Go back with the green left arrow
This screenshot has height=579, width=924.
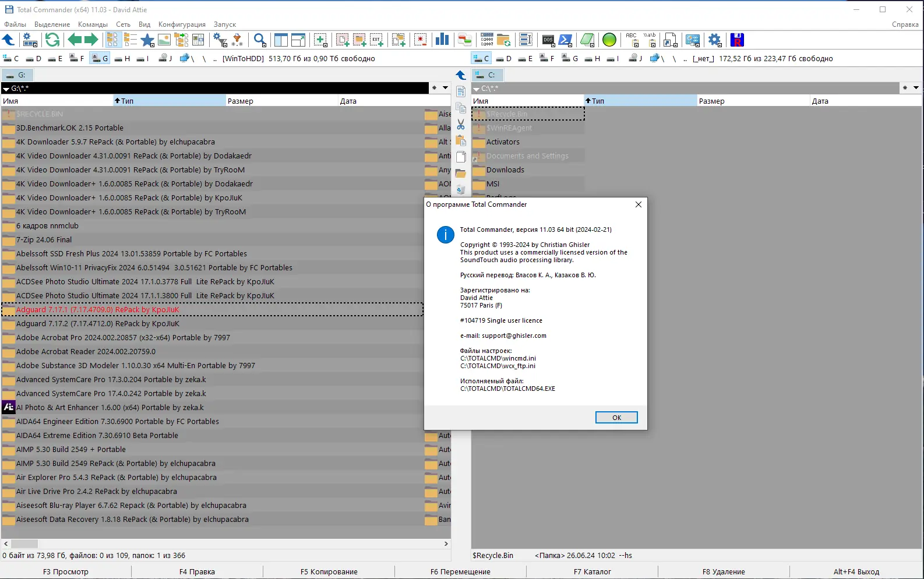tap(75, 40)
